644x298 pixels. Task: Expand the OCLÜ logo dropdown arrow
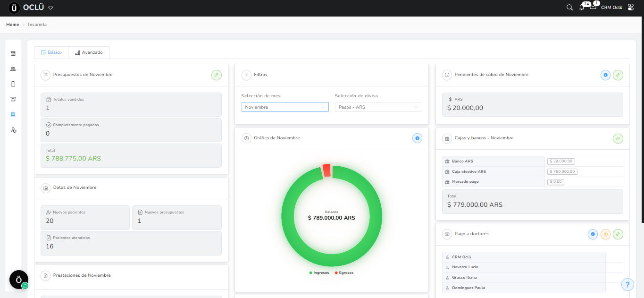coord(50,8)
